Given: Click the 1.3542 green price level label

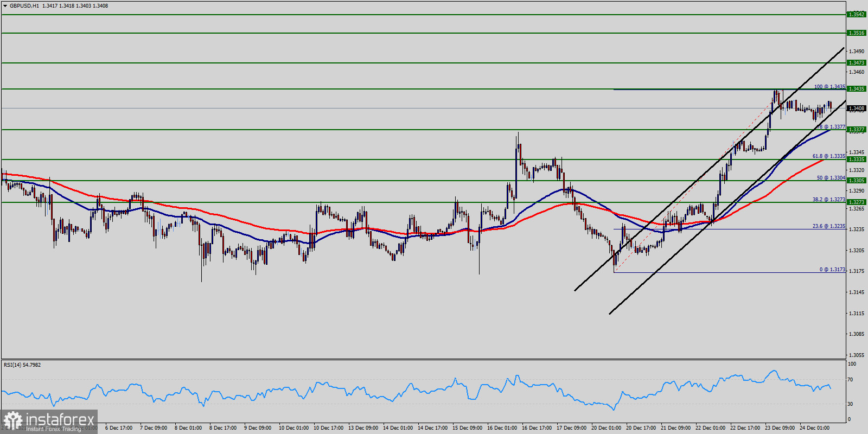Looking at the screenshot, I should pos(857,15).
